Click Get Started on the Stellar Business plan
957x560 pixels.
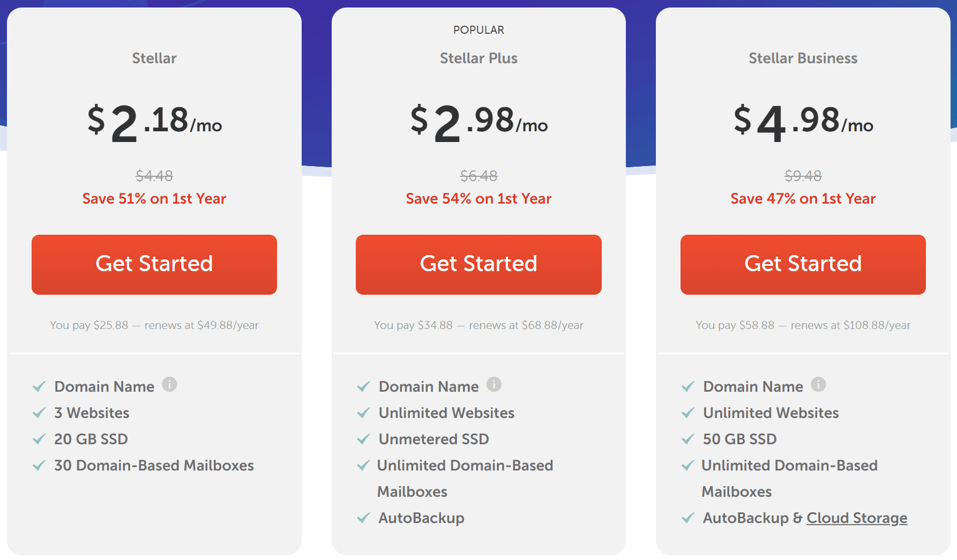coord(802,264)
